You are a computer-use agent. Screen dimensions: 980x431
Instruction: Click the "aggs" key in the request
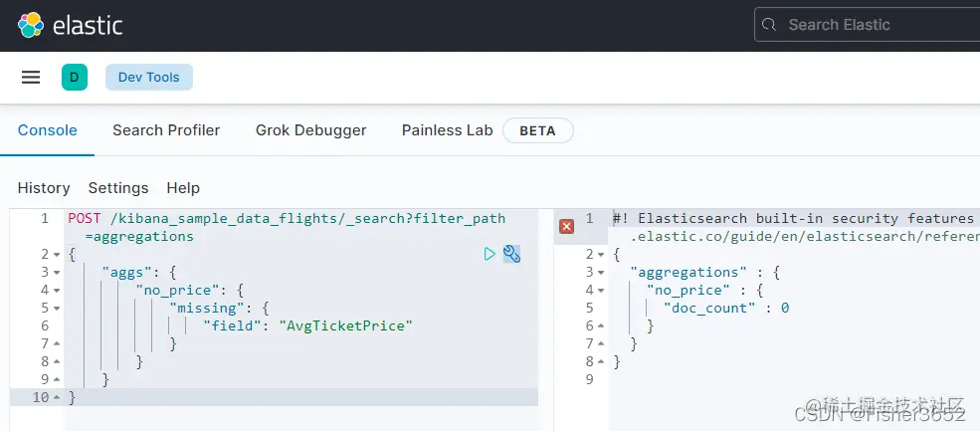click(x=127, y=273)
